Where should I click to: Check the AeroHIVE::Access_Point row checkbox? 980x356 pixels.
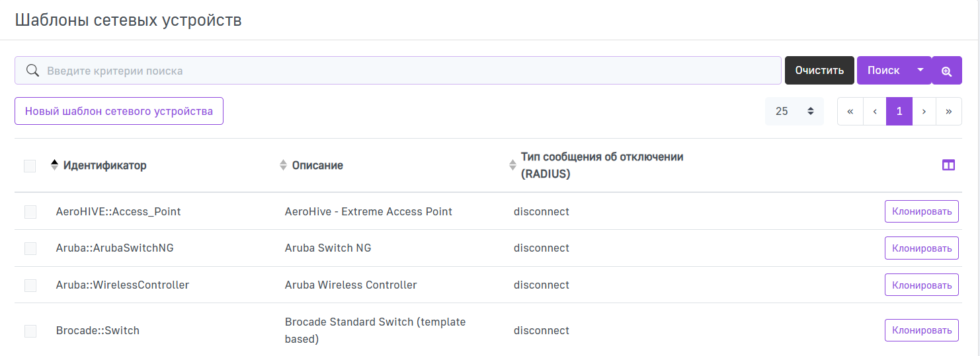[x=30, y=212]
